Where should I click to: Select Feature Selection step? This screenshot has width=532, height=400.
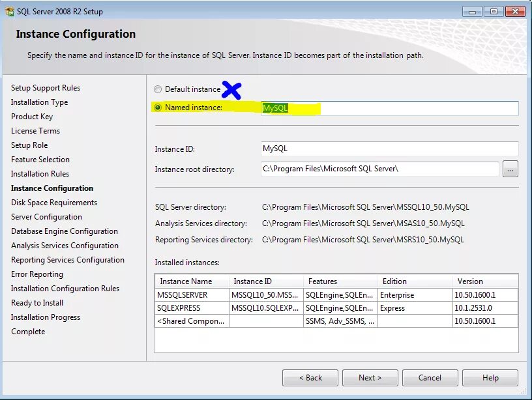pos(40,160)
